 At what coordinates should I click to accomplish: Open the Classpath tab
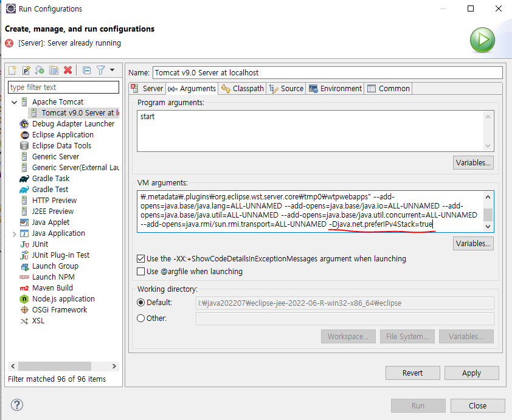tap(243, 89)
